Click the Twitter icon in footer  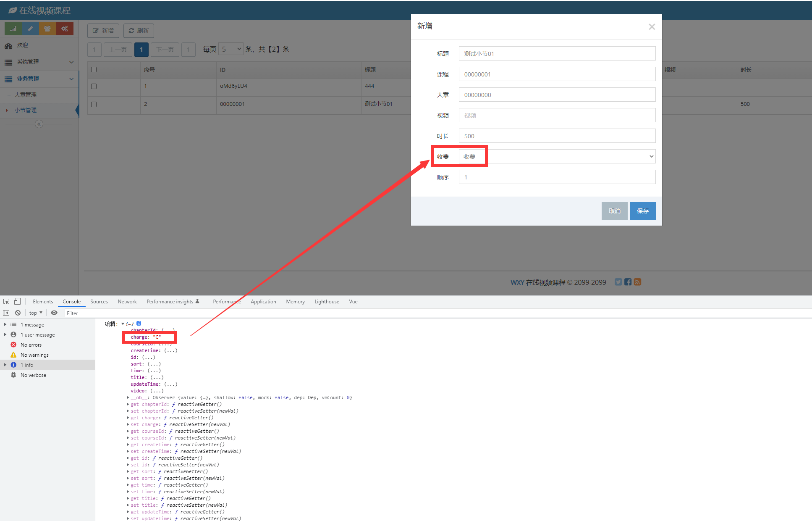click(x=618, y=282)
